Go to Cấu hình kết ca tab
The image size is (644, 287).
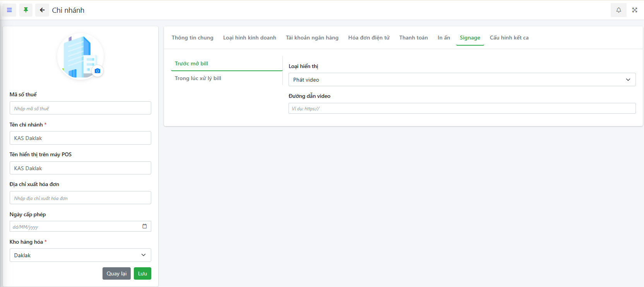[x=509, y=38]
